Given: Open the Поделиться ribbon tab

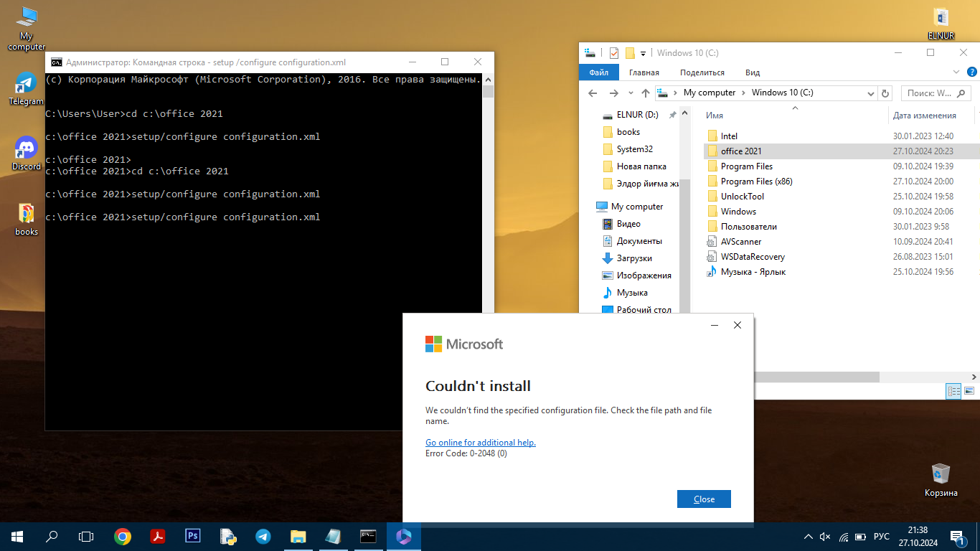Looking at the screenshot, I should [702, 72].
